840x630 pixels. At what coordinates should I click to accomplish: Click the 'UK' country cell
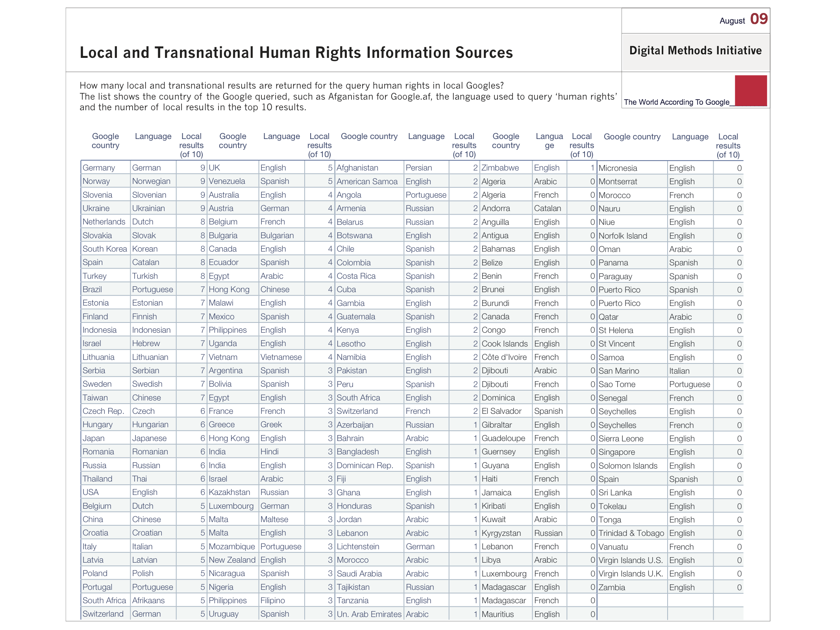pyautogui.click(x=233, y=168)
